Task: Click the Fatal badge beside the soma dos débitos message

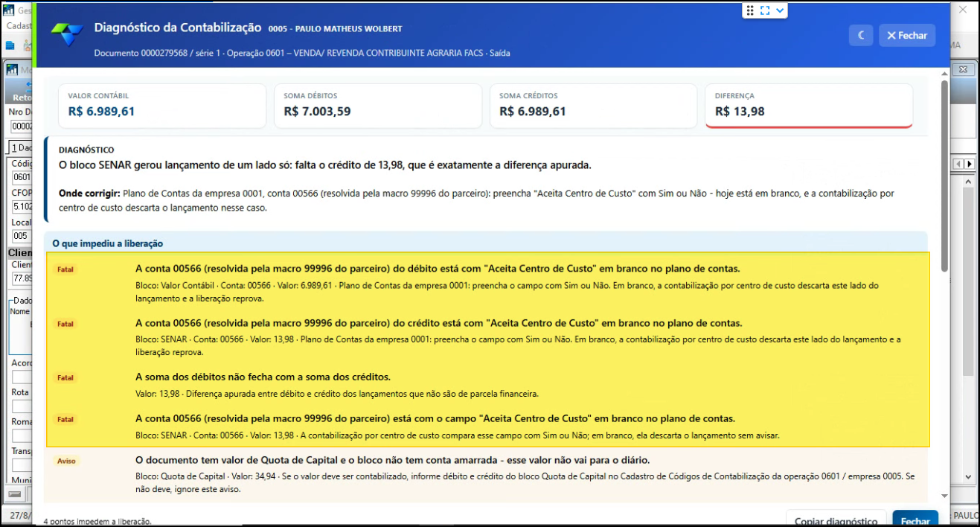Action: 65,377
